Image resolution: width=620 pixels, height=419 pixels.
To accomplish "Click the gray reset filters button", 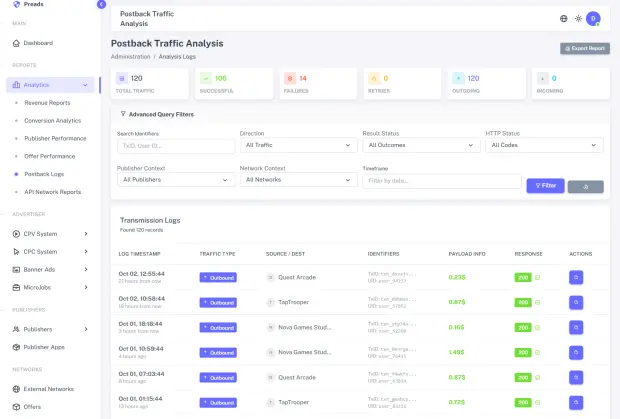I will [586, 187].
